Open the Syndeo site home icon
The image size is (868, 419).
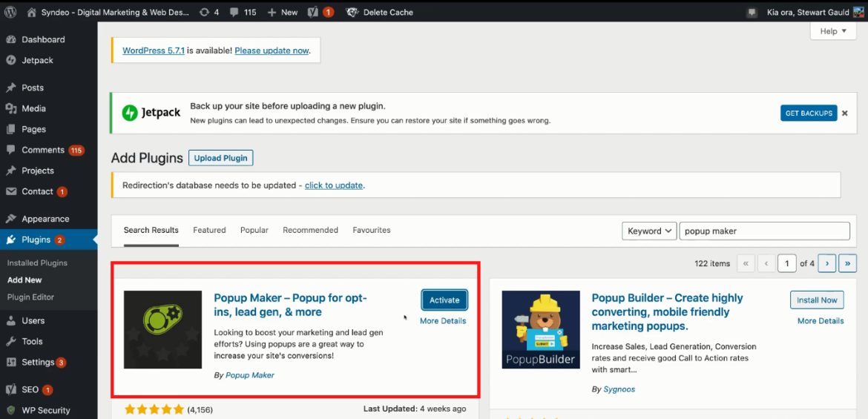click(x=32, y=12)
